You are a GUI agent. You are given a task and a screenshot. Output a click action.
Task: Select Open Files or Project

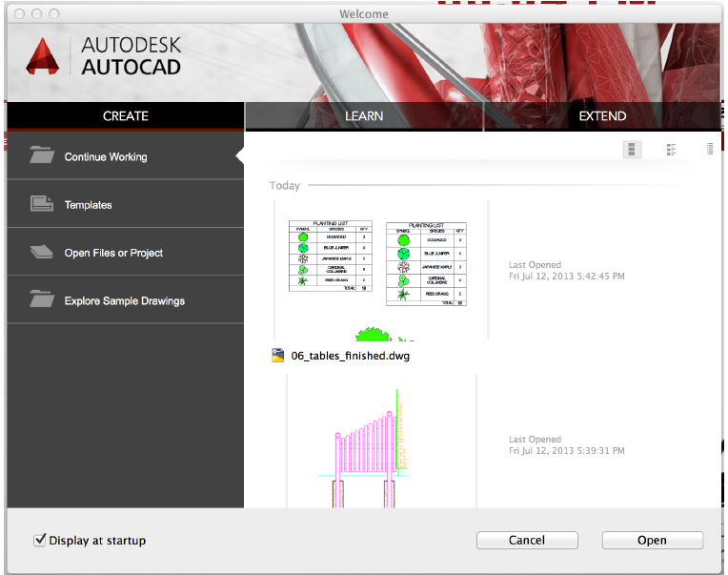click(x=126, y=252)
